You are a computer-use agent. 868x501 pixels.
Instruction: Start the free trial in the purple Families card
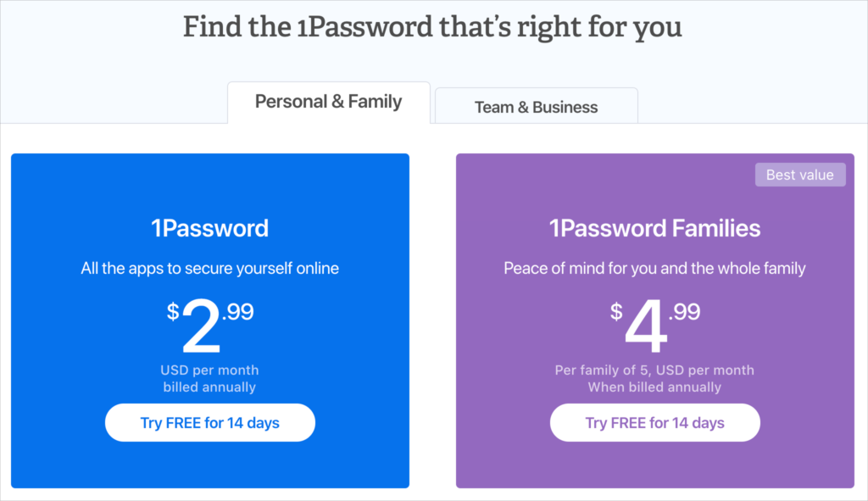(x=654, y=422)
